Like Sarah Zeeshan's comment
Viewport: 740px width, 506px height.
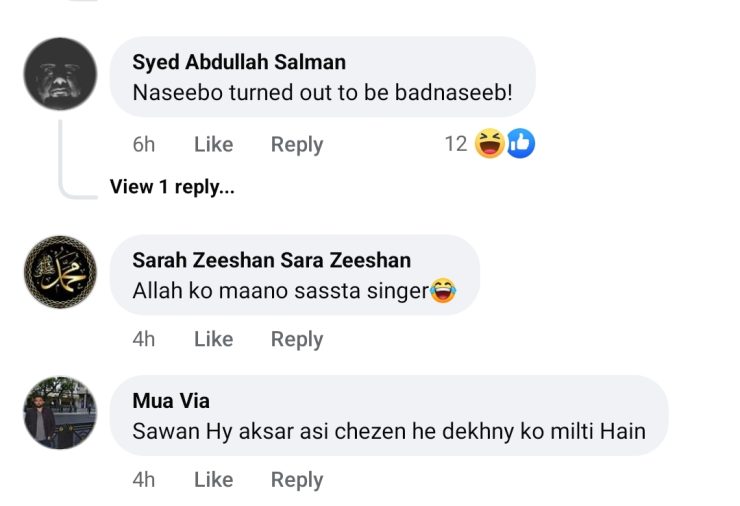coord(213,339)
